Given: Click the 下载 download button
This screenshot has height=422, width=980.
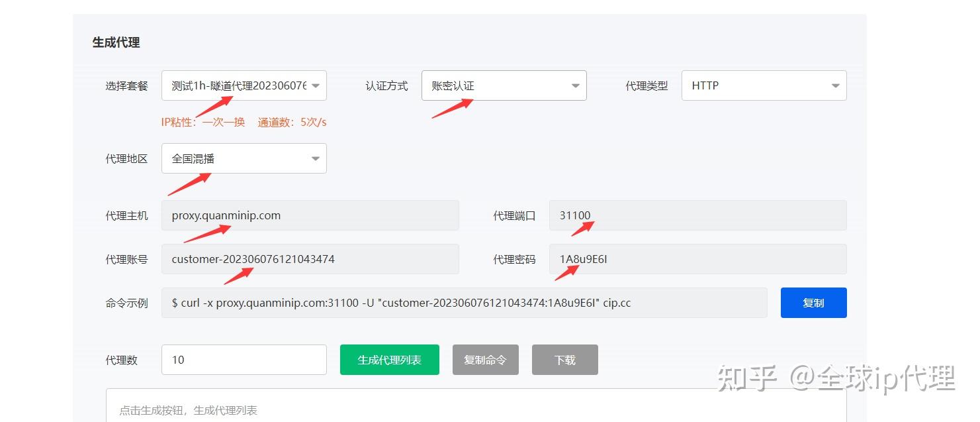Looking at the screenshot, I should (x=564, y=359).
